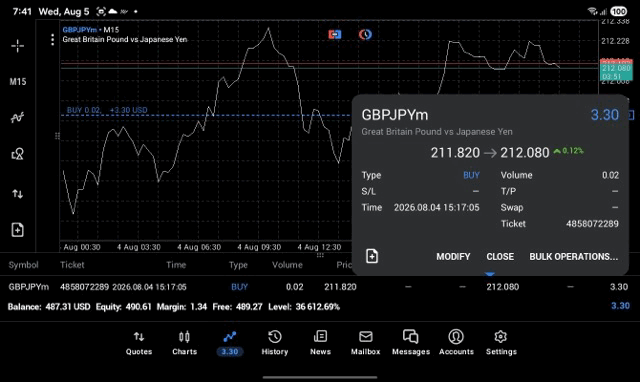This screenshot has height=382, width=640.
Task: Click the 212.080 current price cell in table
Action: (x=502, y=287)
